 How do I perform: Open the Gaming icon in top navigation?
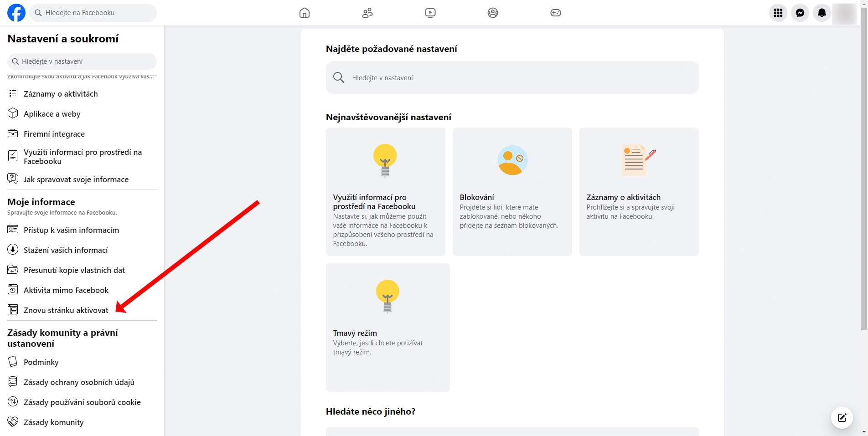(x=556, y=12)
